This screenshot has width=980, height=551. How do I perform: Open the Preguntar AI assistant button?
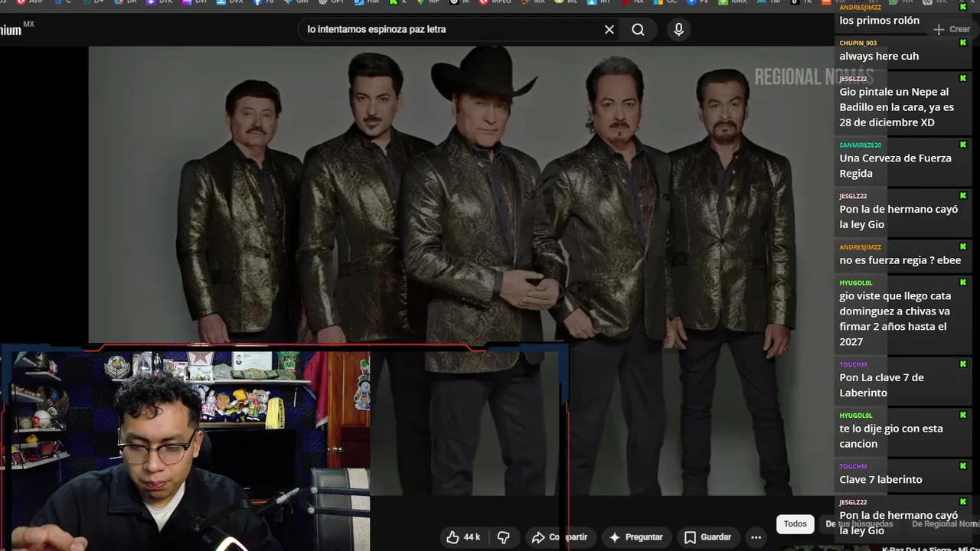[635, 537]
